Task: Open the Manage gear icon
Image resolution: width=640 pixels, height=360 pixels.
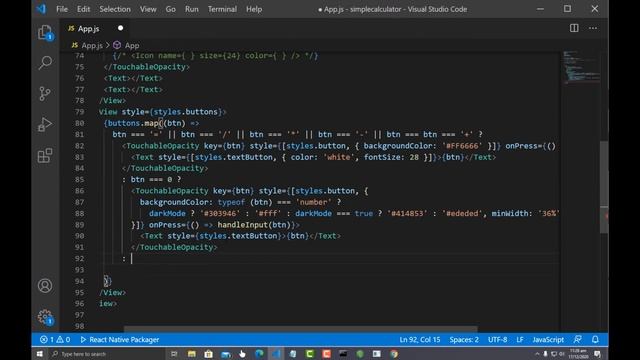Action: click(x=45, y=317)
